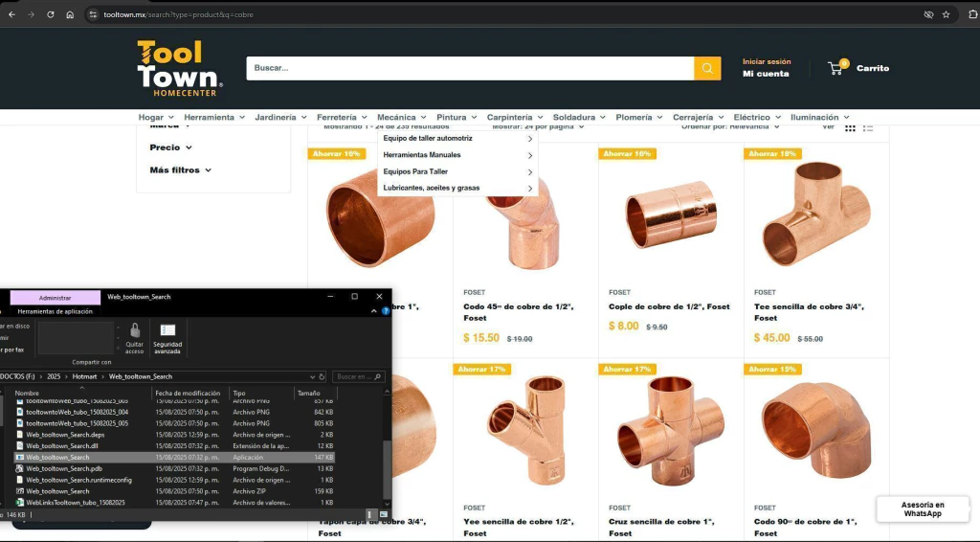Open Cople de cobre de 1/2" Foset product
This screenshot has height=542, width=980.
669,306
